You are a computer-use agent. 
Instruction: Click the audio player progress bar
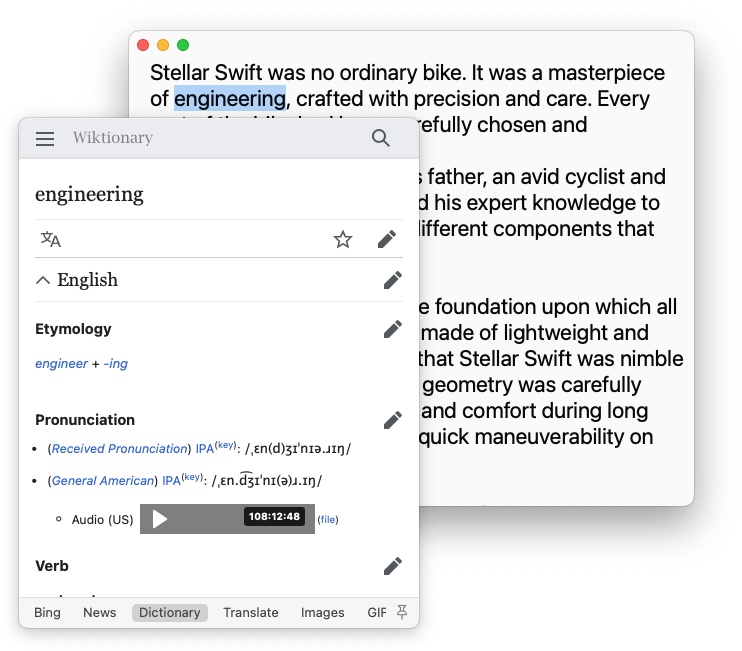click(x=210, y=519)
